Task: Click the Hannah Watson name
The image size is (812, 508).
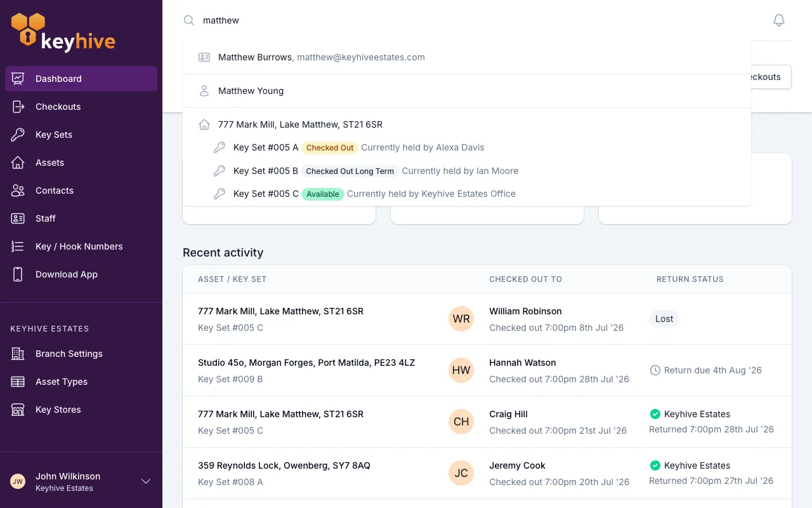Action: [523, 363]
